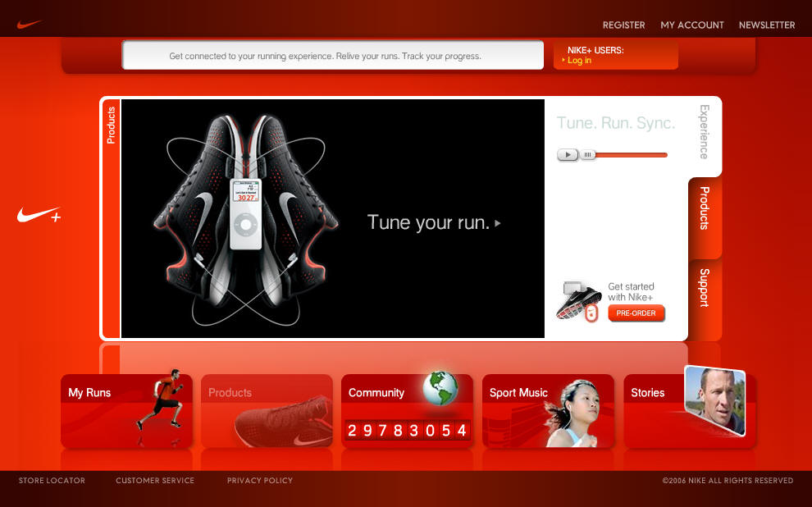Click the red shoe image on Products tile
The height and width of the screenshot is (507, 812).
[283, 422]
